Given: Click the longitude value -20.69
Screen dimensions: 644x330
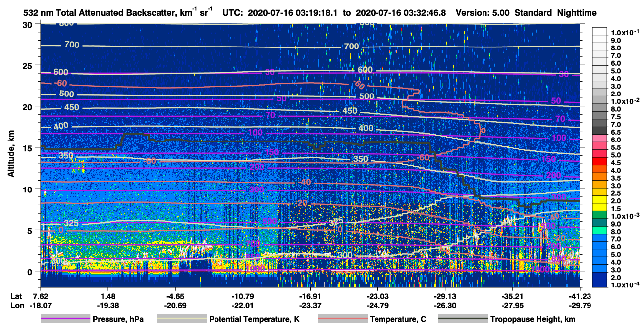Looking at the screenshot, I should [x=175, y=305].
